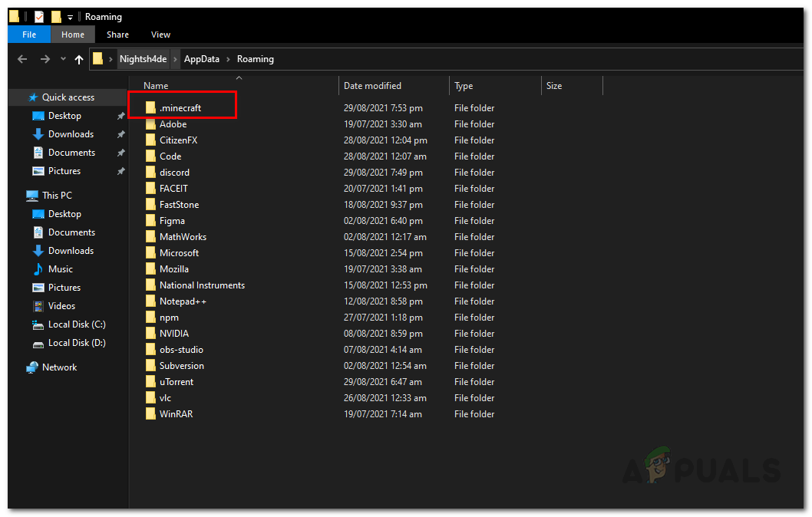The height and width of the screenshot is (517, 812).
Task: Select the FACEIT folder icon
Action: point(150,189)
